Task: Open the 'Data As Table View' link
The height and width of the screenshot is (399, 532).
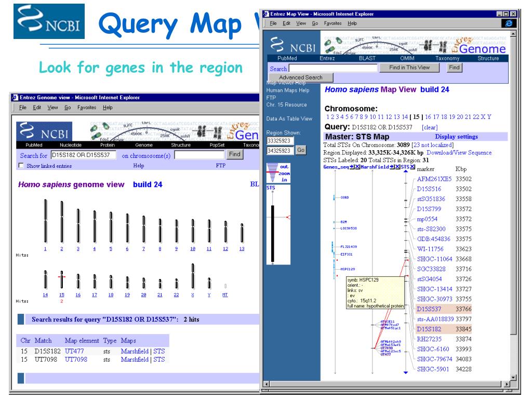Action: (x=289, y=119)
